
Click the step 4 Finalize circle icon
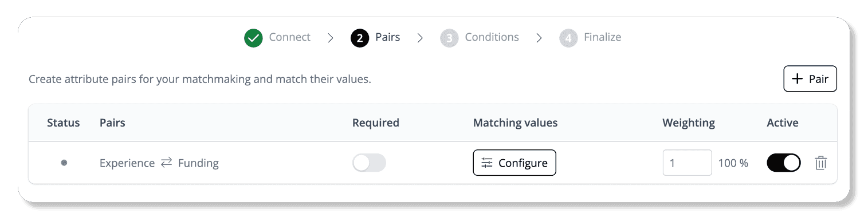568,38
